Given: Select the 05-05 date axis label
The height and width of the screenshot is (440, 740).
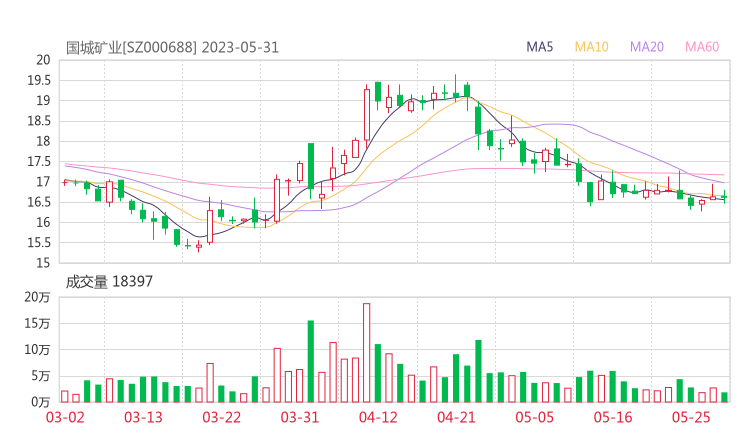Looking at the screenshot, I should coord(534,417).
